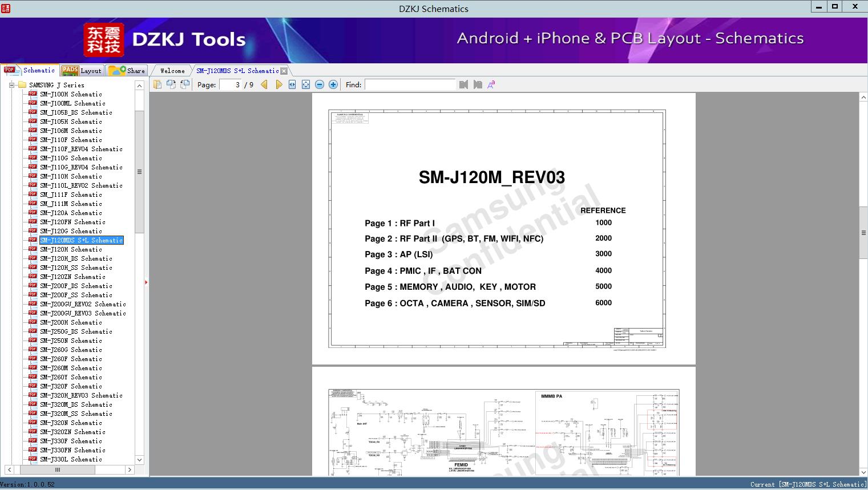Click the tree horizontal scroll left arrow
Image resolution: width=868 pixels, height=490 pixels.
click(10, 469)
